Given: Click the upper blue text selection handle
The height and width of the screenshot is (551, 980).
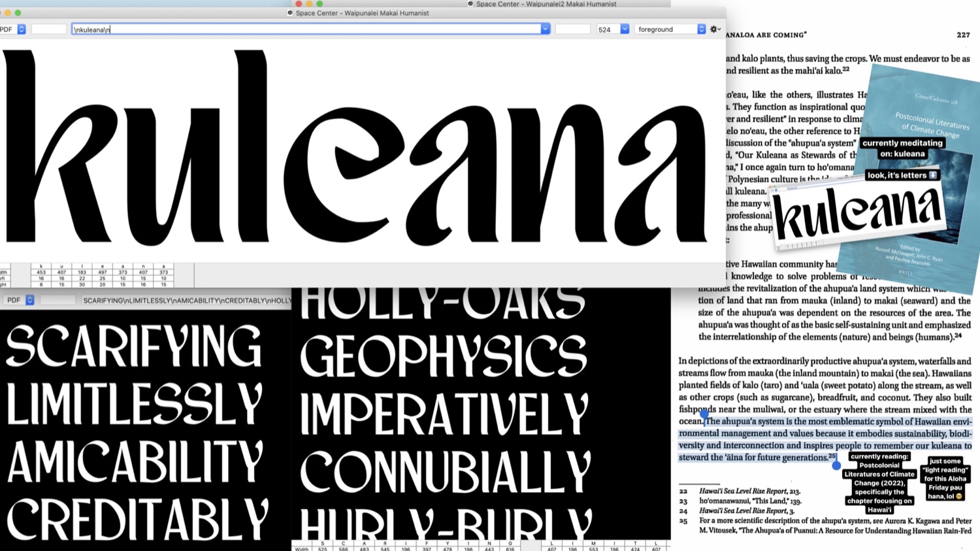Looking at the screenshot, I should 704,414.
